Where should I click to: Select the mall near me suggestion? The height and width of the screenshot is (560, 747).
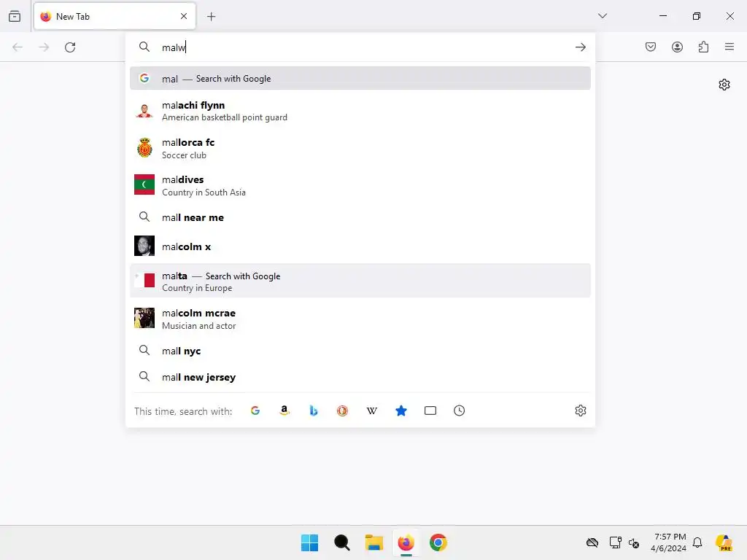point(360,217)
